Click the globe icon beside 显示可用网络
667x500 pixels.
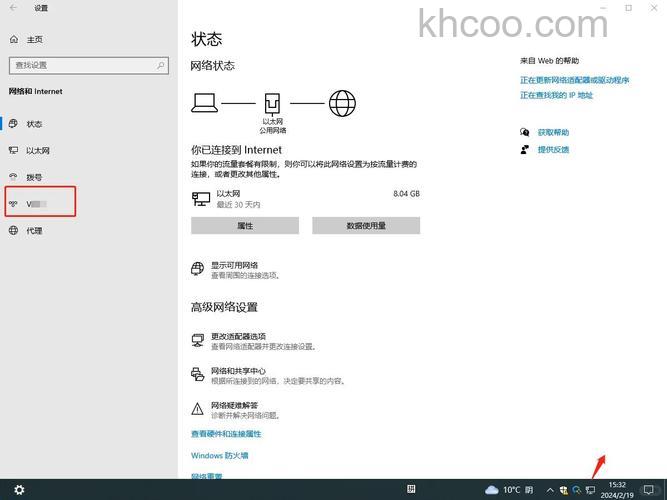(197, 269)
